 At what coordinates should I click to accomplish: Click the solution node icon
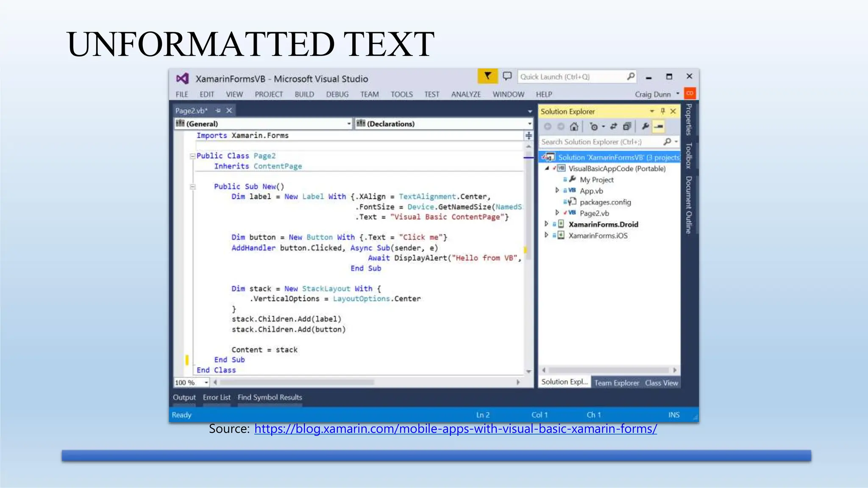pos(549,157)
